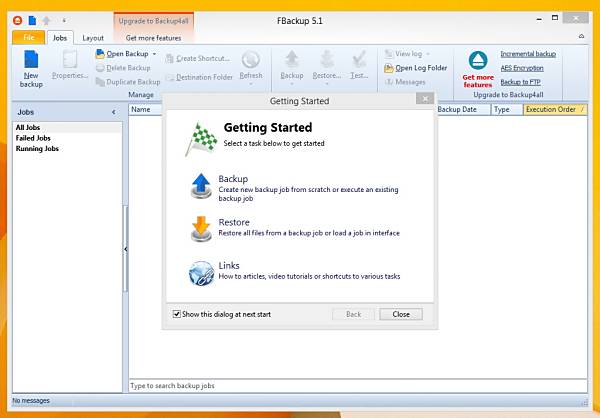Image resolution: width=600 pixels, height=418 pixels.
Task: Click the Manage group label in the ribbon
Action: [x=141, y=95]
